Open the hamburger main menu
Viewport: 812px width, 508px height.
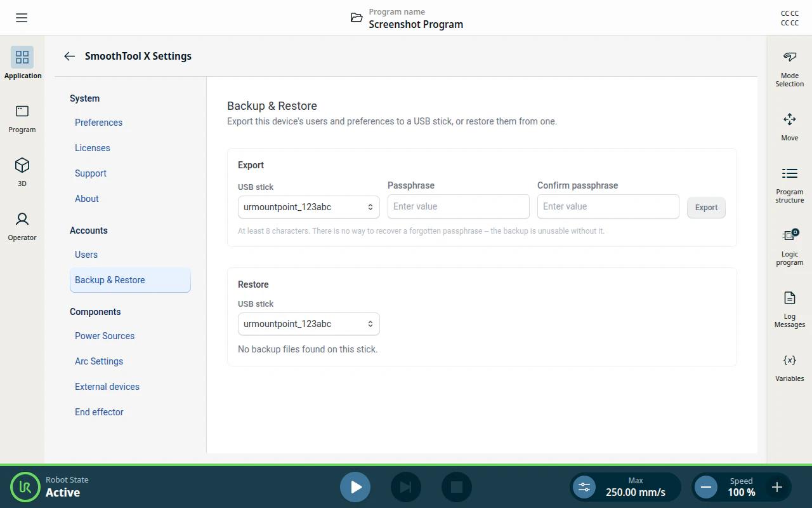pos(22,18)
